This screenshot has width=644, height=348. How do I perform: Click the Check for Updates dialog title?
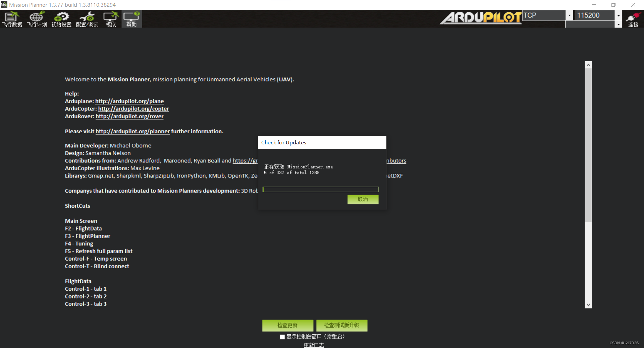coord(284,143)
